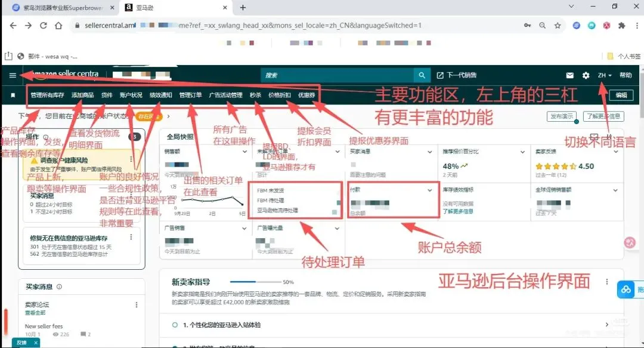Click the password key icon in address bar

click(527, 26)
